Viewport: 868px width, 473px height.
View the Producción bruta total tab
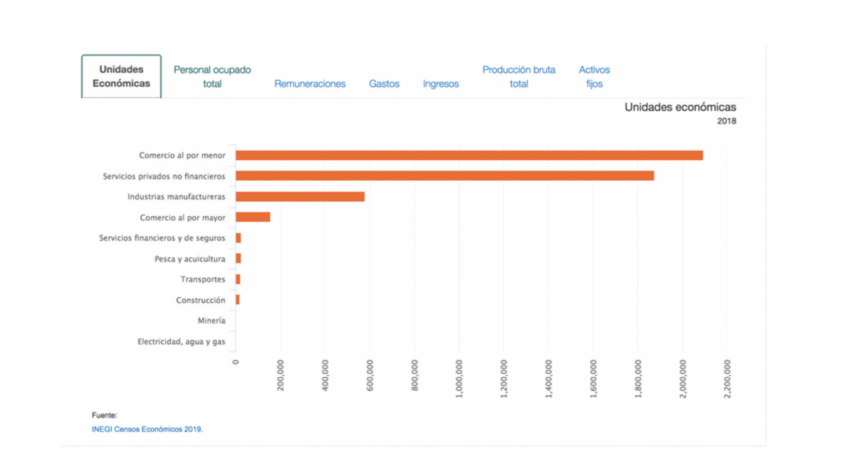[519, 77]
